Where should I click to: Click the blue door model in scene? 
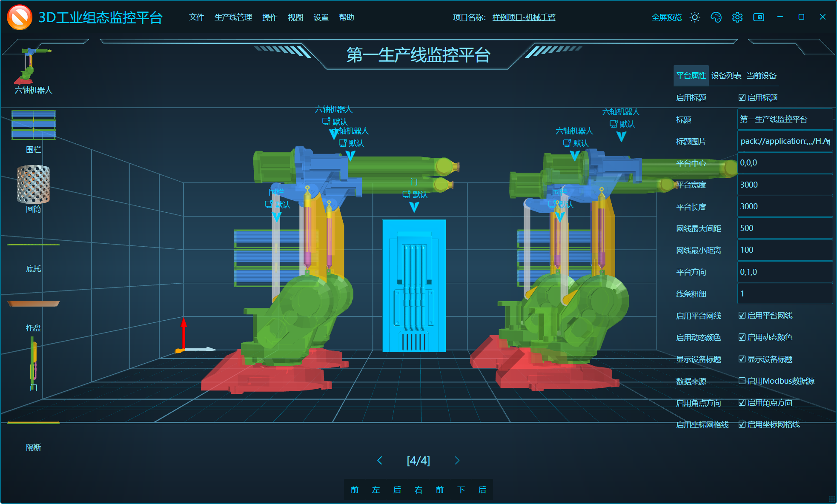[414, 285]
